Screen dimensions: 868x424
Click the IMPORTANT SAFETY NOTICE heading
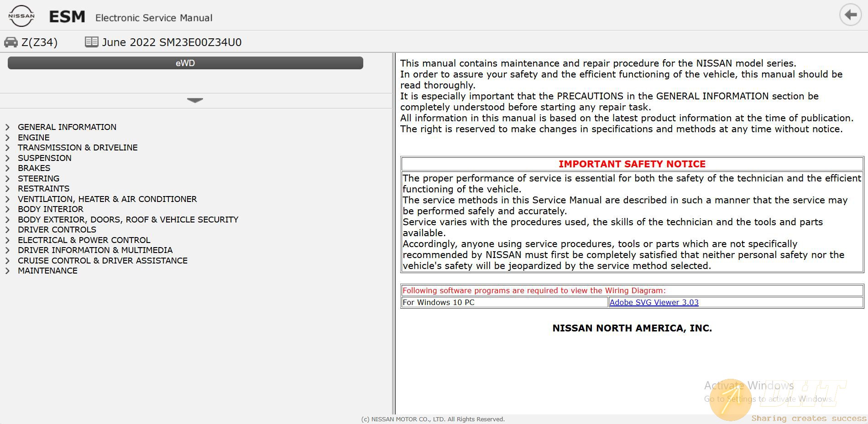[x=632, y=164]
